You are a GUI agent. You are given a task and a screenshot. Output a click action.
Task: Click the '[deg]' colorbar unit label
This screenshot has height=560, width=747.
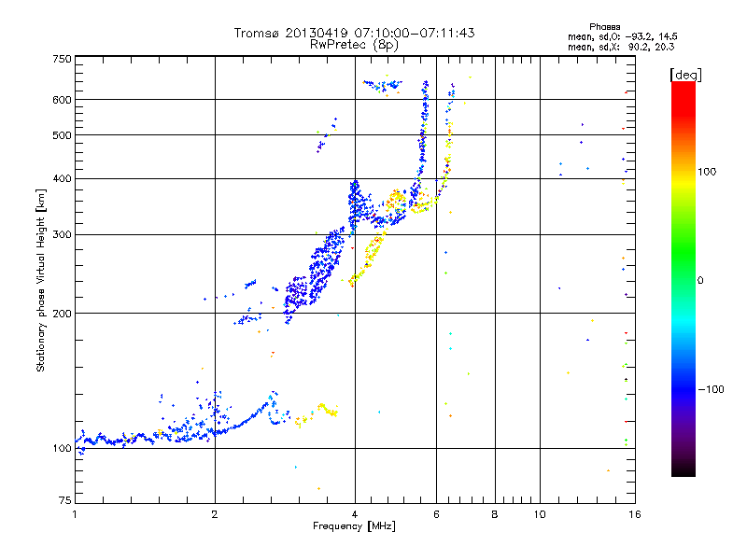[x=685, y=76]
